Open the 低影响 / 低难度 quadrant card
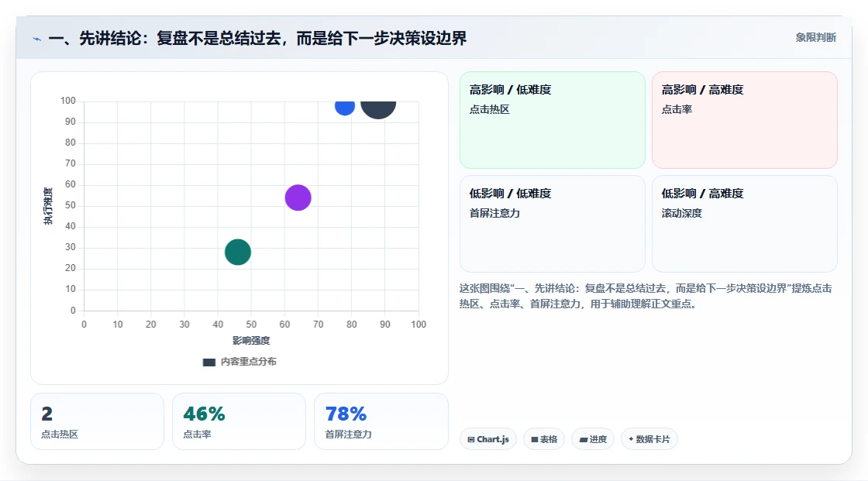This screenshot has width=868, height=481. [553, 224]
